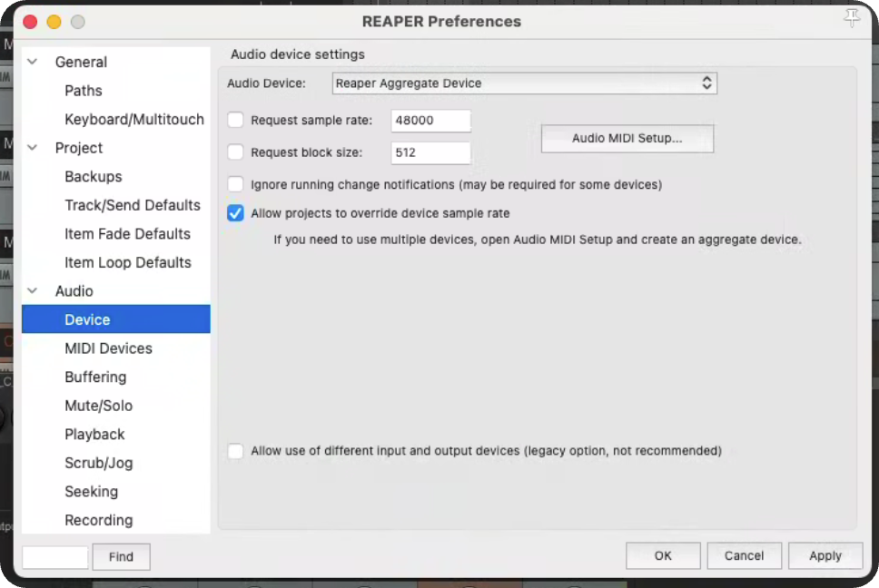Screen dimensions: 879x588
Task: Click the preferences search input field
Action: [x=54, y=556]
